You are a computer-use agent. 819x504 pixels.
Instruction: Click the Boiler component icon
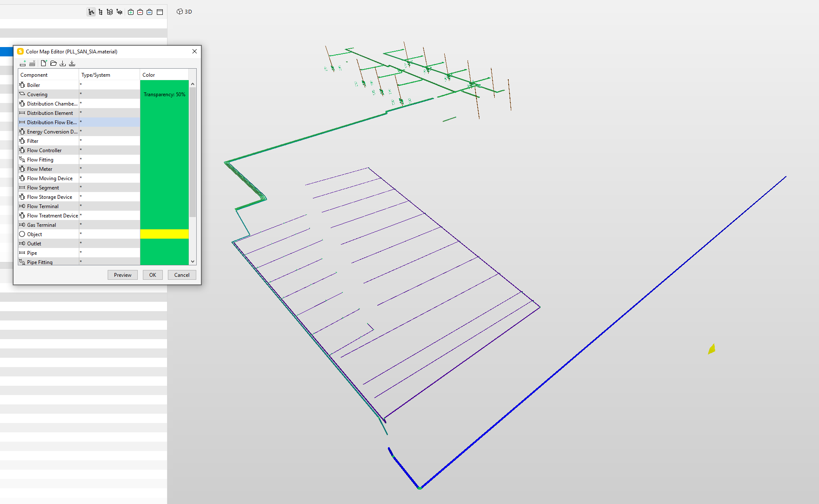click(x=22, y=85)
